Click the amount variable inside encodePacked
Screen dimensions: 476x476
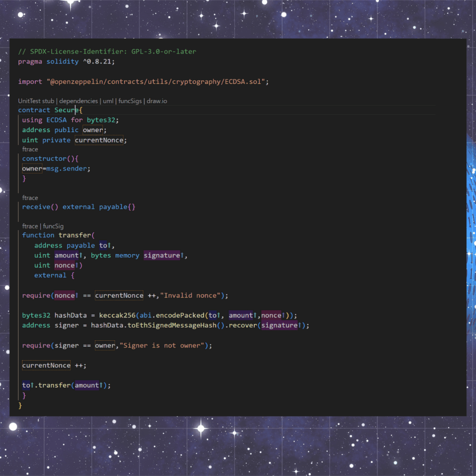click(241, 315)
